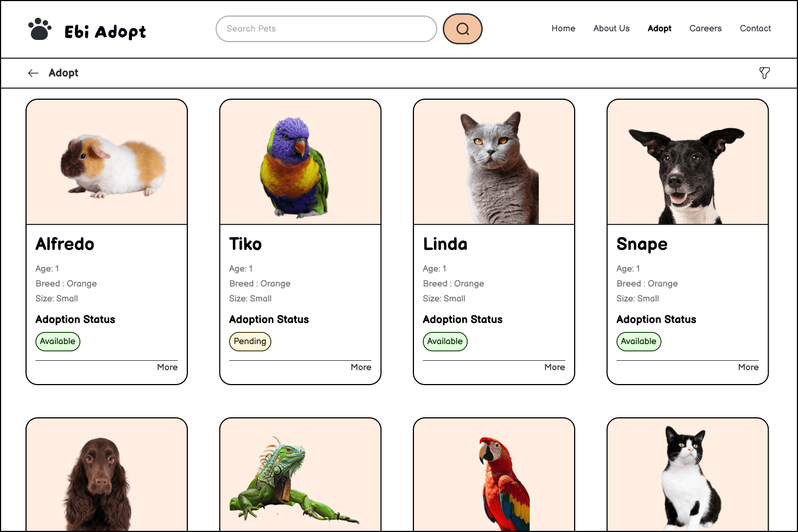Click "Size: Small" on Tiko's card
798x532 pixels.
pos(250,299)
